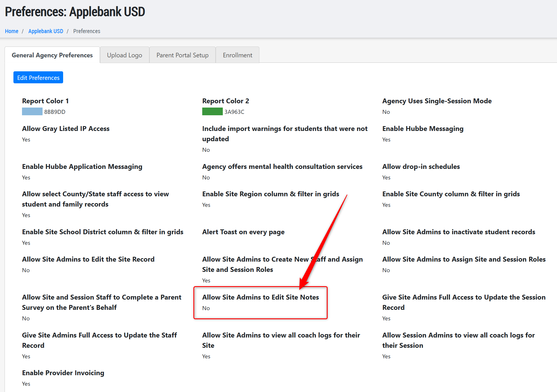Click Alert Toast on every page label
The image size is (557, 392).
[x=243, y=232]
